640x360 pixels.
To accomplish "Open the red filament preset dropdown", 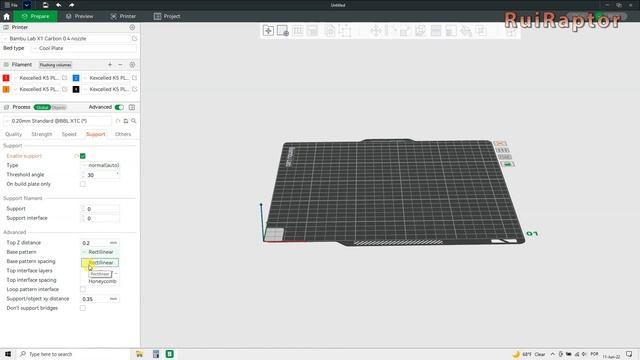I will pyautogui.click(x=37, y=78).
